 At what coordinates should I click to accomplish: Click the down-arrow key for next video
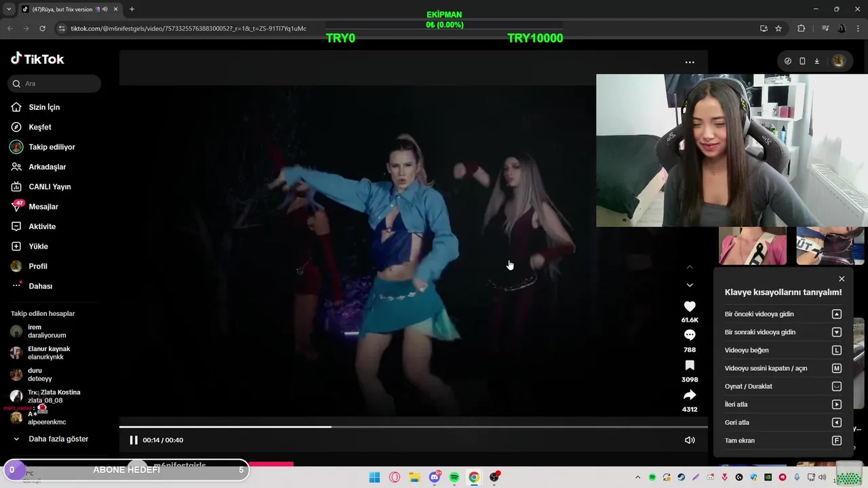click(x=837, y=332)
